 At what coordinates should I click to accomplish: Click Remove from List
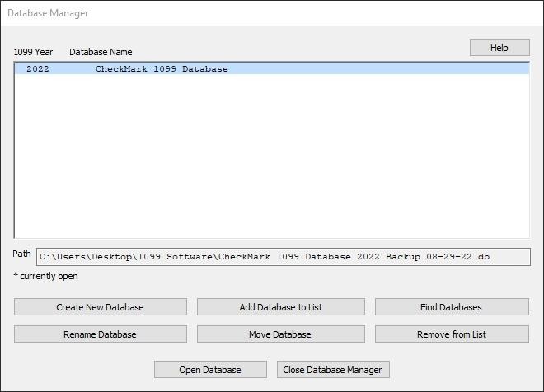pos(451,334)
